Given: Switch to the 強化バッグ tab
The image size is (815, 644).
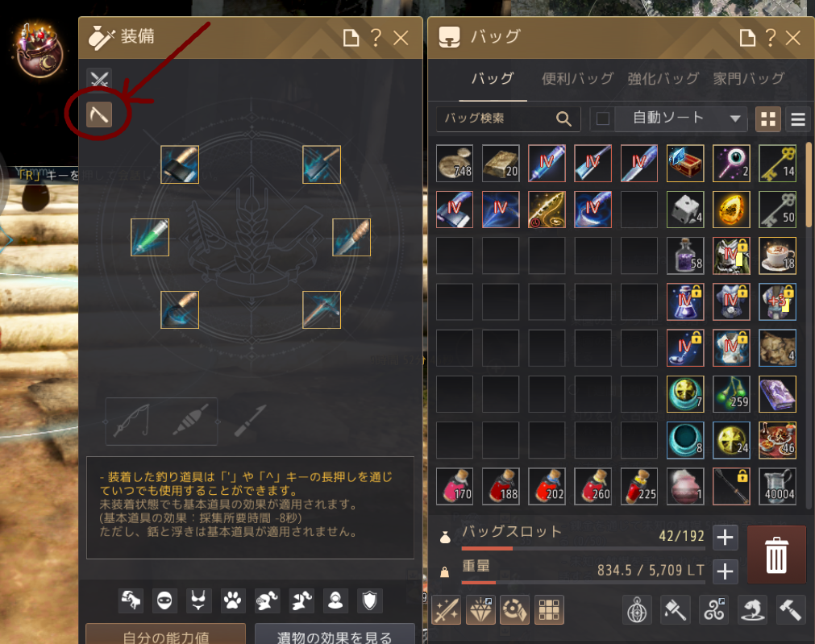Looking at the screenshot, I should point(663,78).
